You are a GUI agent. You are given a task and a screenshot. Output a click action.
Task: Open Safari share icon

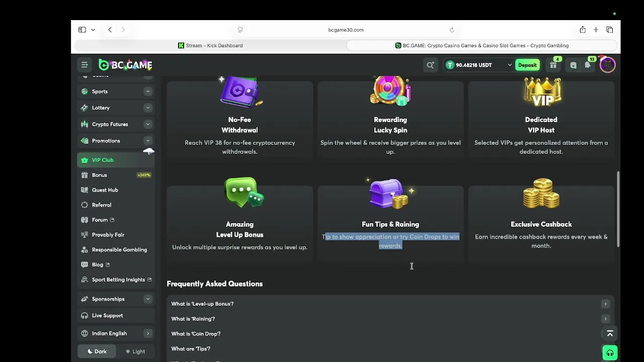coord(583,30)
